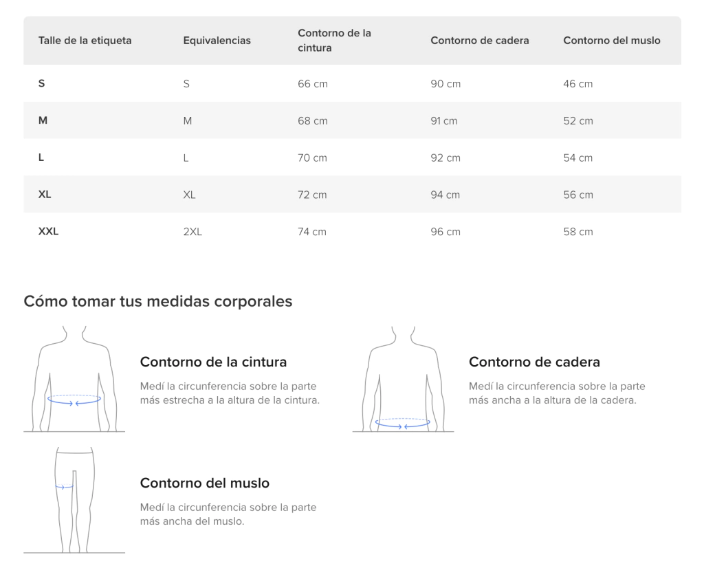The height and width of the screenshot is (588, 704).
Task: Select the "Contorno de cadera" table header
Action: 479,41
